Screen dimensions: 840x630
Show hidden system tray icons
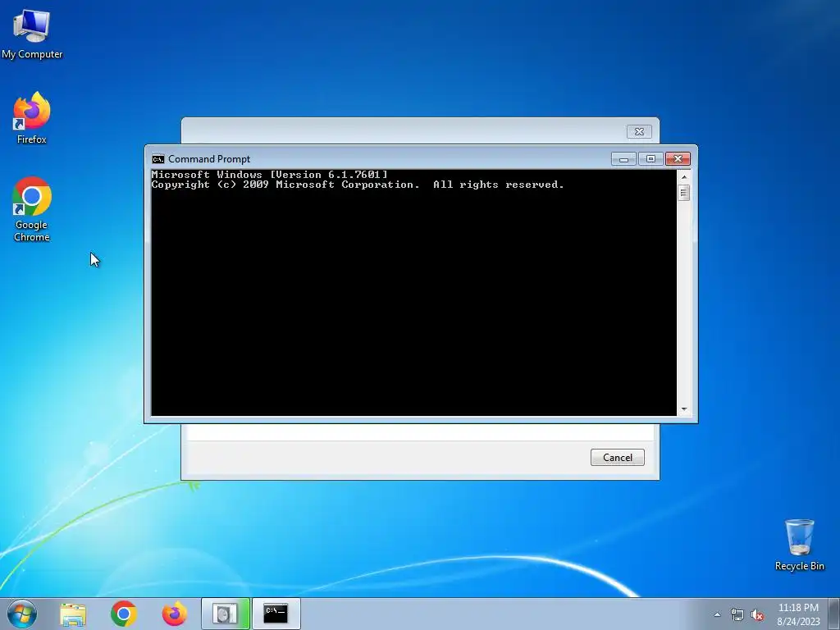click(717, 614)
